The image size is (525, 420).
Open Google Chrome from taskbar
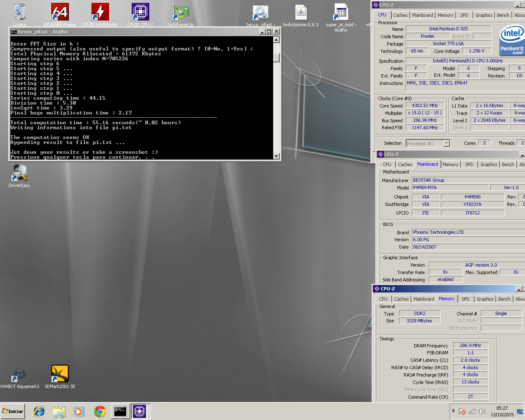pos(100,411)
